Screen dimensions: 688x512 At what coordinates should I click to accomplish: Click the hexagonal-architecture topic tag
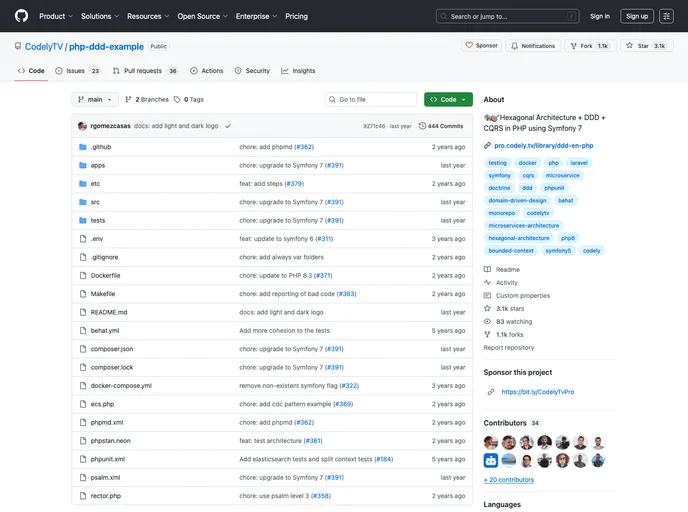519,238
